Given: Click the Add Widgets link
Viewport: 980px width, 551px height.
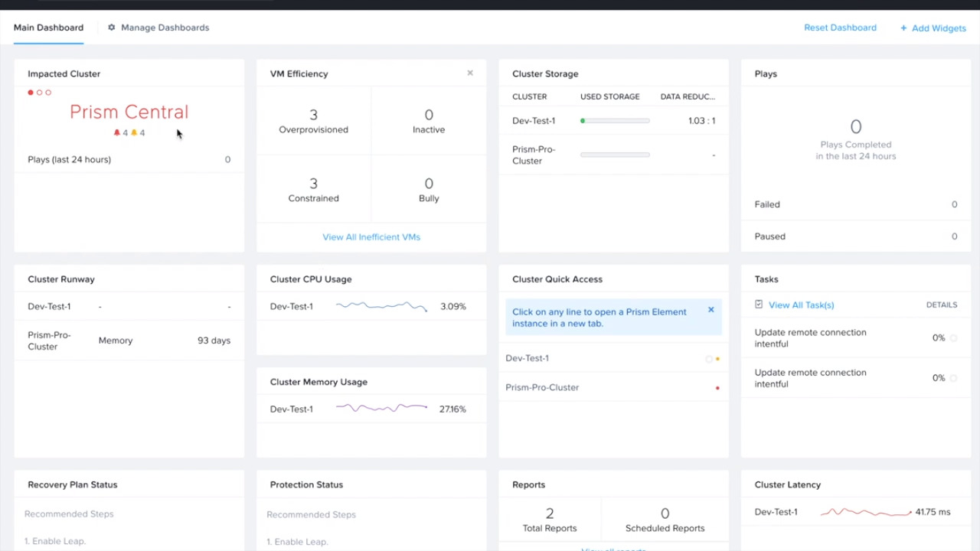Looking at the screenshot, I should (x=939, y=28).
